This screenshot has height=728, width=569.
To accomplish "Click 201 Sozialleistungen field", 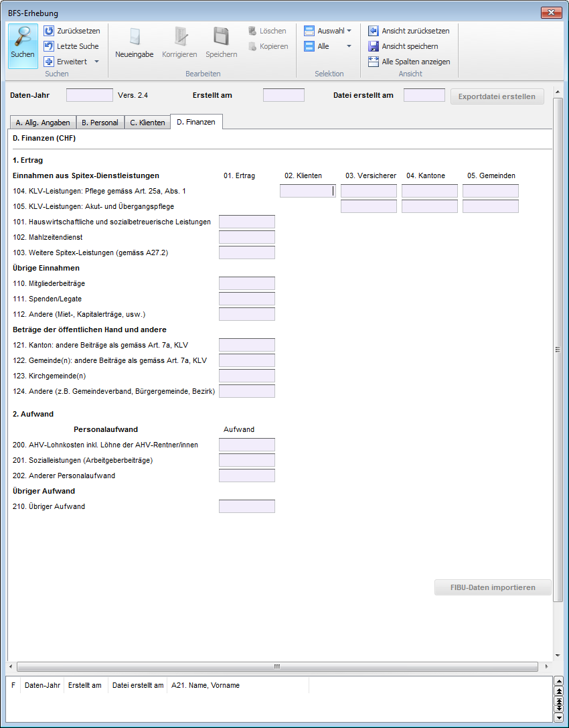I will point(247,460).
